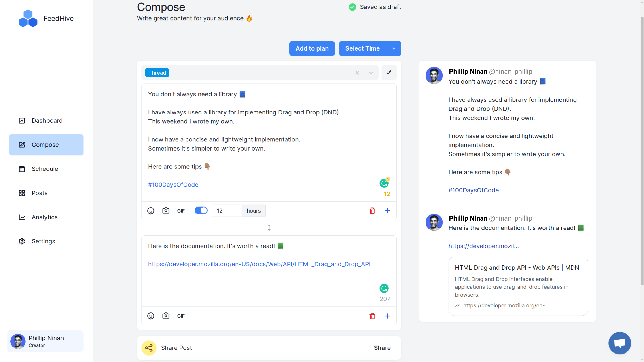Navigate to Posts
The width and height of the screenshot is (644, 362).
pos(46,193)
